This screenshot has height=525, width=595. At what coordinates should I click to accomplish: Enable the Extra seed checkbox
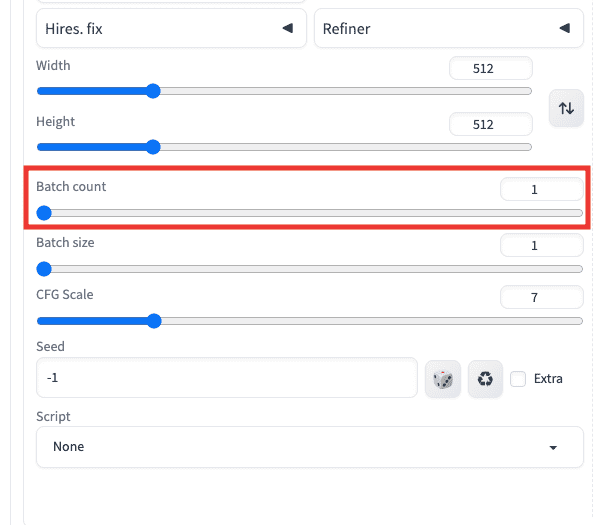[x=518, y=379]
